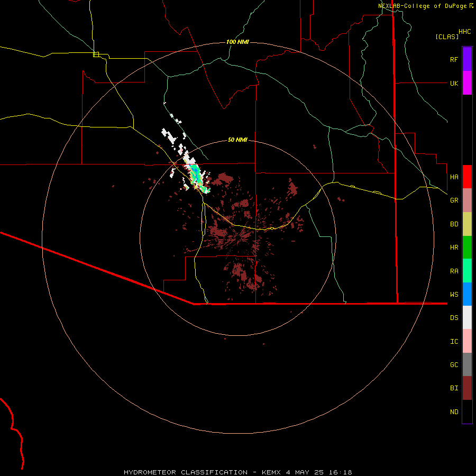Click the HA red legend swatch
Screen dimensions: 476x476
coord(467,177)
